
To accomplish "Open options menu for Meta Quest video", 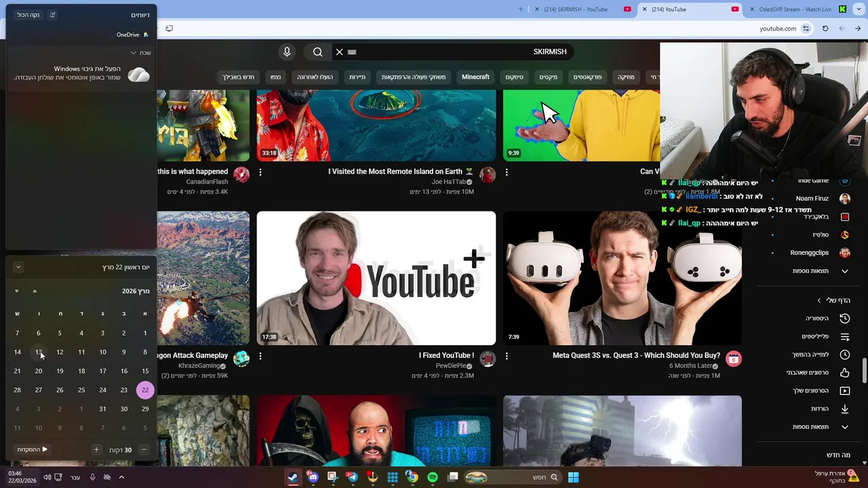I will 507,356.
